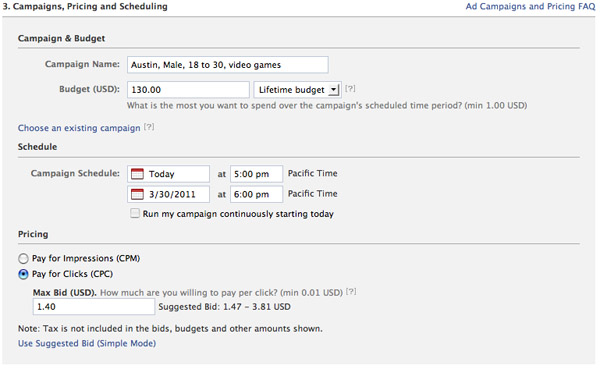Open the start date calendar icon beside Today
This screenshot has width=600, height=369.
click(137, 174)
